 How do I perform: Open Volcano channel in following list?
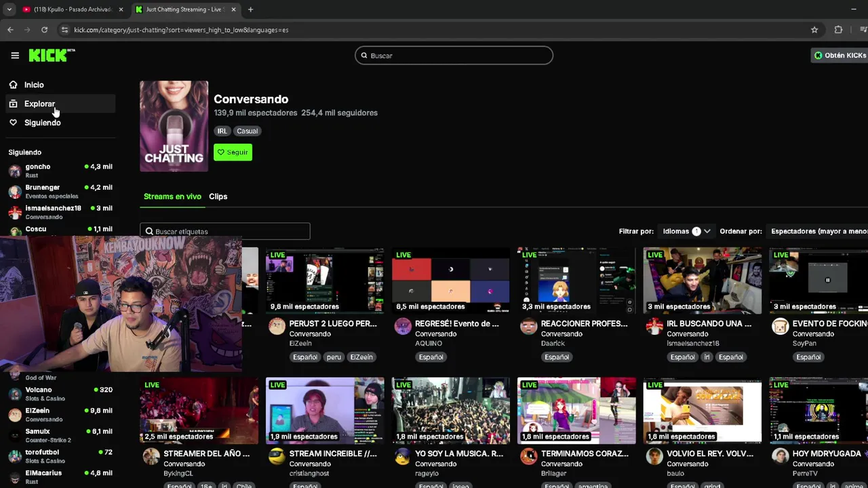tap(60, 394)
